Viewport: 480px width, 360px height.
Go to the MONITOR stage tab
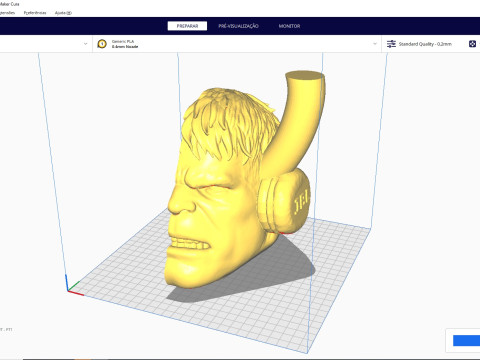(289, 26)
